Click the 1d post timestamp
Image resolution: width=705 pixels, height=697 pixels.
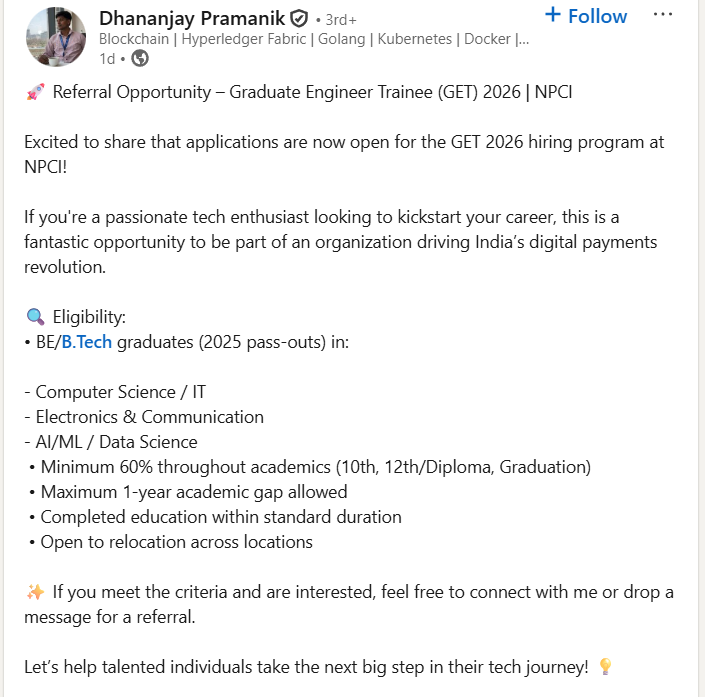pyautogui.click(x=107, y=58)
